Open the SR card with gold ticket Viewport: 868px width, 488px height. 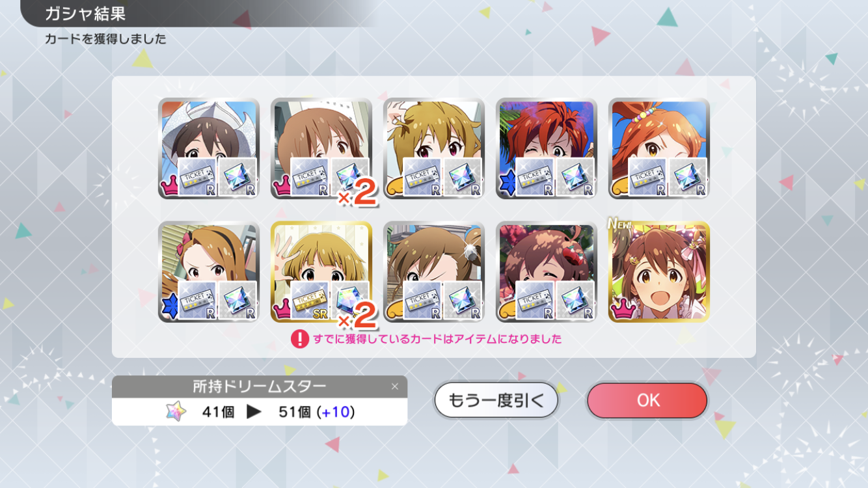tap(321, 271)
